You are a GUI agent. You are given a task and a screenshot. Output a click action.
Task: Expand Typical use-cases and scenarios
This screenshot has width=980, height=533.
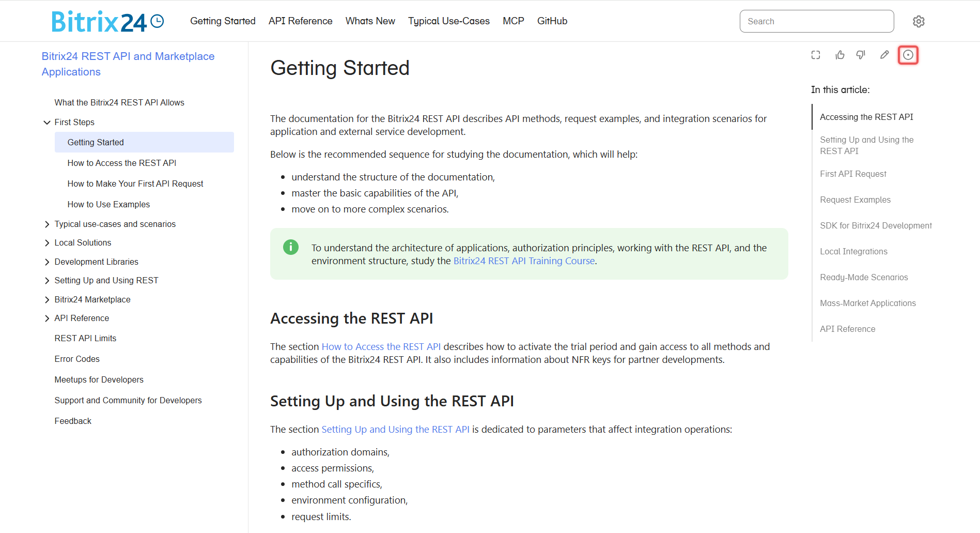(47, 224)
